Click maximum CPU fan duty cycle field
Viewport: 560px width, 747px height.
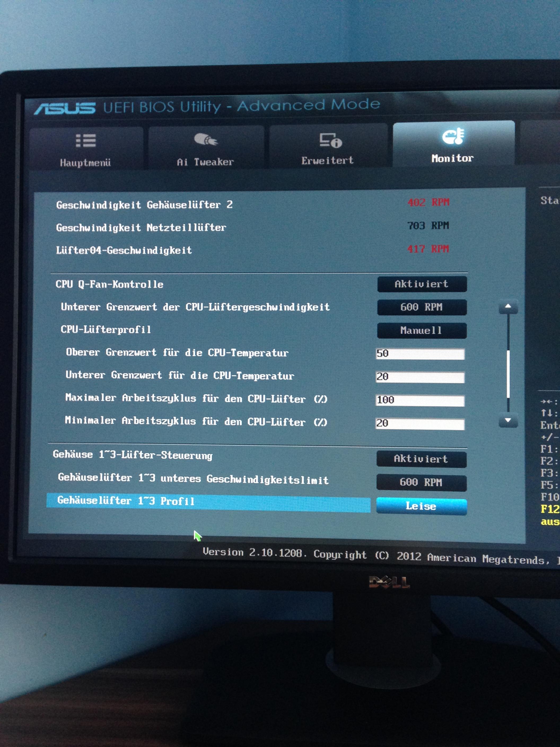(x=420, y=401)
